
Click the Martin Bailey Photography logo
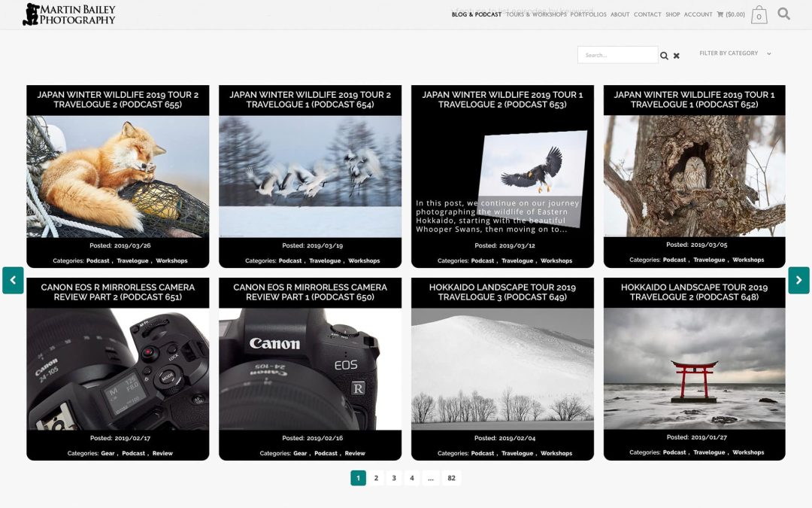pyautogui.click(x=69, y=14)
